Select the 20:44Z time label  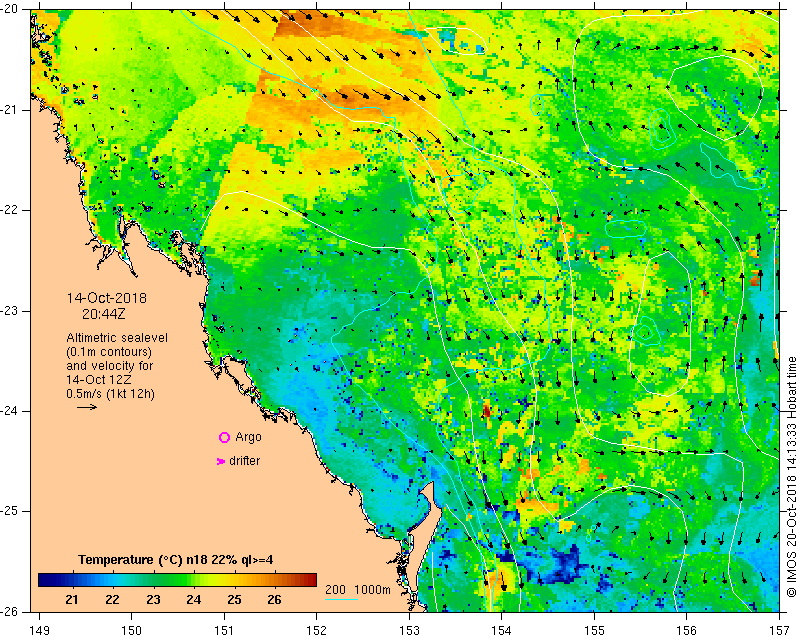click(104, 315)
